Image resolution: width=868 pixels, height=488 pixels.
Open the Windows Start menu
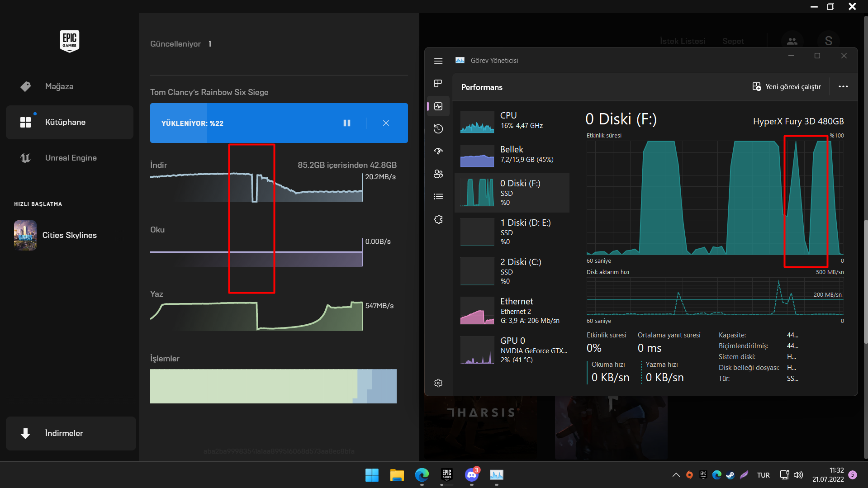pos(372,475)
